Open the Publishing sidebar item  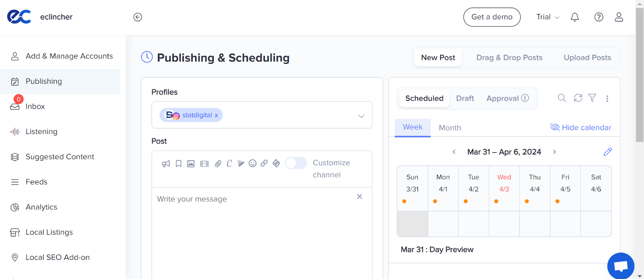coord(60,81)
